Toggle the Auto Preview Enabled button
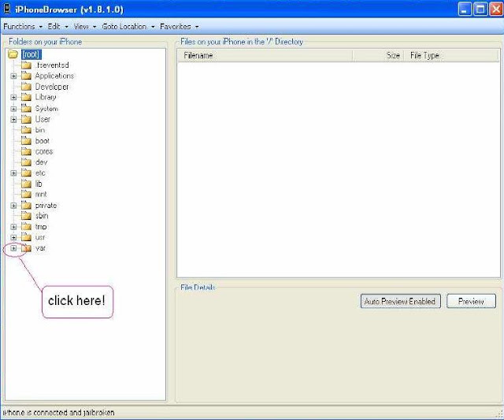The height and width of the screenshot is (420, 504). point(401,301)
